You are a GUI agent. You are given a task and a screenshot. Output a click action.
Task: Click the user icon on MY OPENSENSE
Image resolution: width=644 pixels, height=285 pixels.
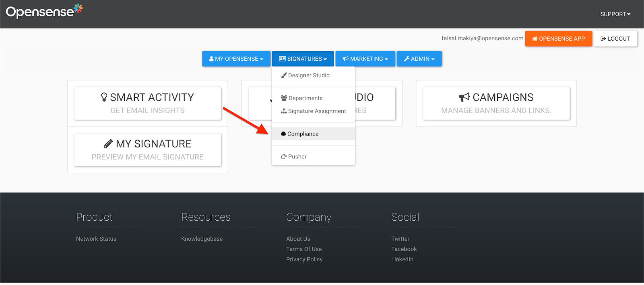click(x=211, y=59)
